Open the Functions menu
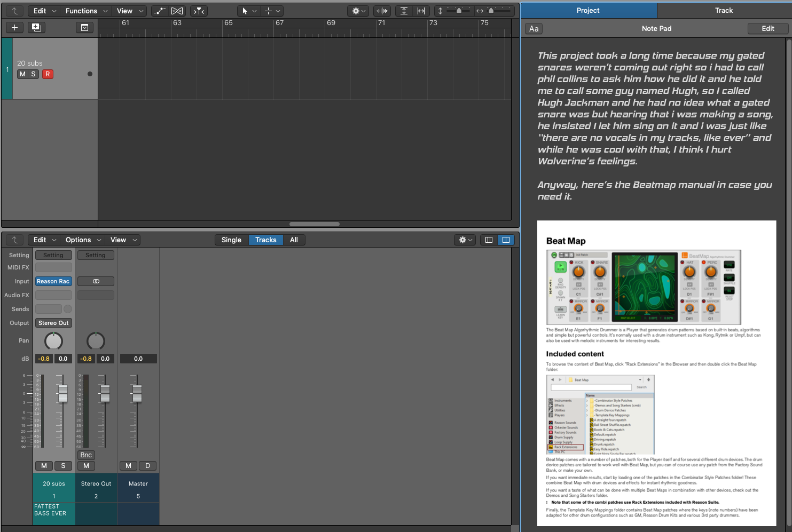 (x=85, y=11)
